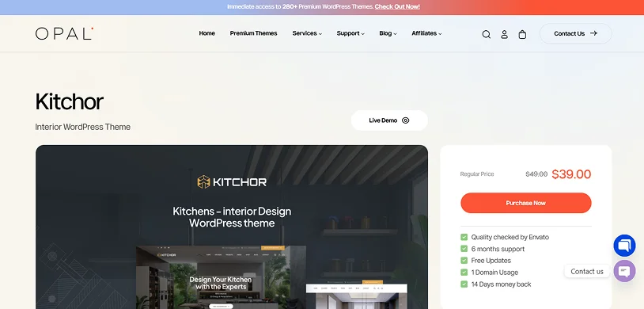Click the Interior WordPress Theme subtitle
Image resolution: width=644 pixels, height=309 pixels.
(83, 127)
